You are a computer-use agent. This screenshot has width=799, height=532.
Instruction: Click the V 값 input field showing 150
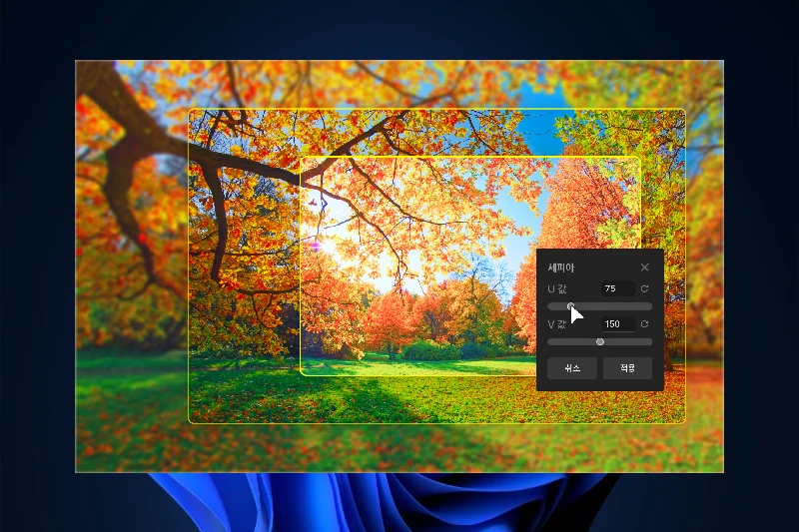618,324
